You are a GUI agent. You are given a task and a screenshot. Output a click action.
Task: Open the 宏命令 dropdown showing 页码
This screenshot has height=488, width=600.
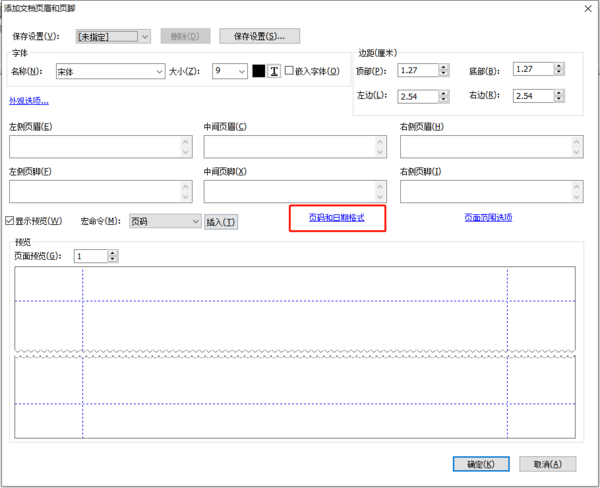(194, 222)
